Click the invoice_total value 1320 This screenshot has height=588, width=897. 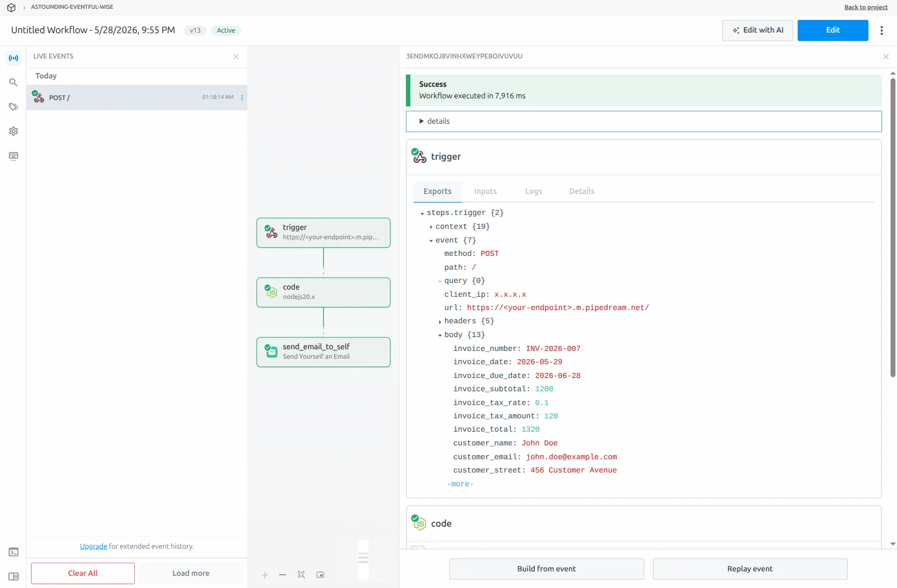pos(530,429)
